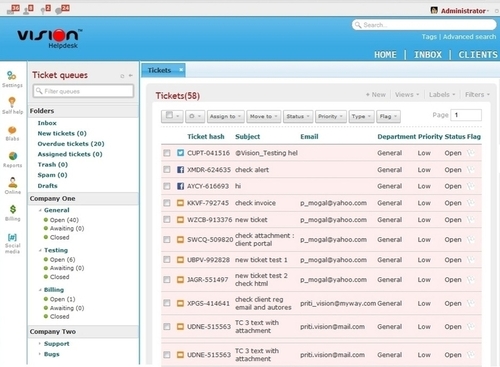500x367 pixels.
Task: Switch to the Tickets tab
Action: [x=159, y=70]
